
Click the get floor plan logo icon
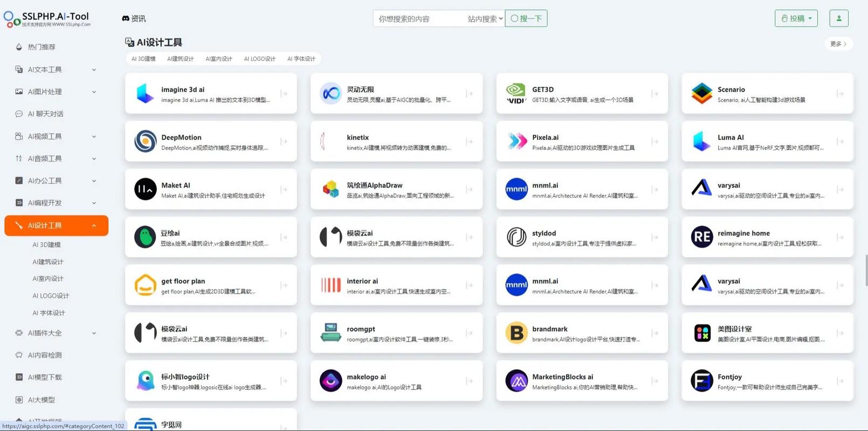(145, 286)
